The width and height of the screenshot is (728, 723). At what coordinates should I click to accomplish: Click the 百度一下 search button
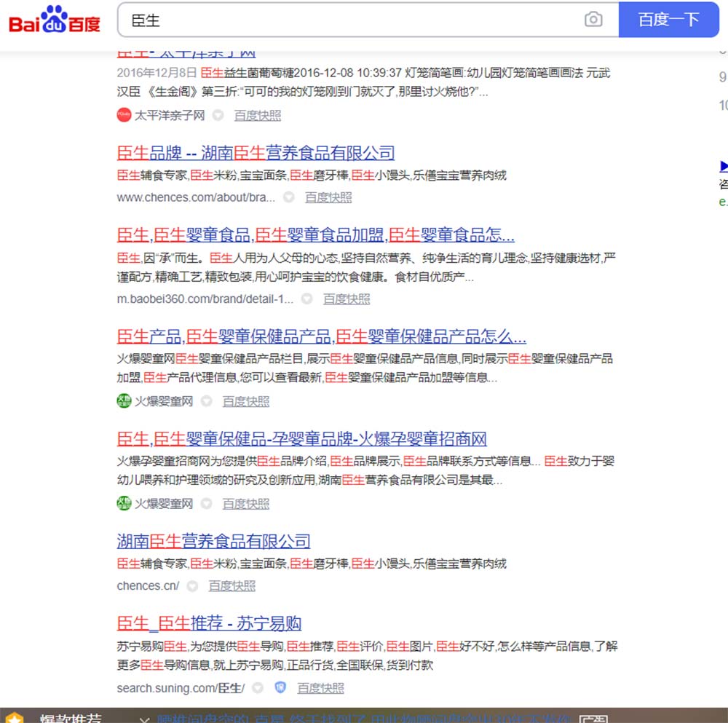click(668, 20)
